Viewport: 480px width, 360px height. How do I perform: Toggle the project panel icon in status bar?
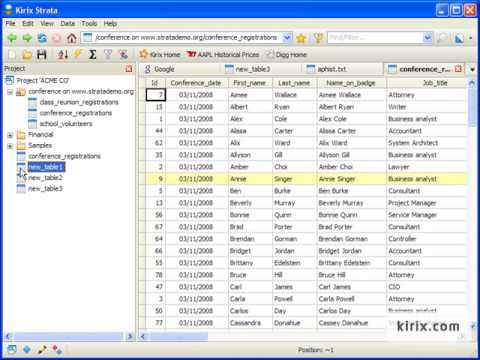click(12, 349)
